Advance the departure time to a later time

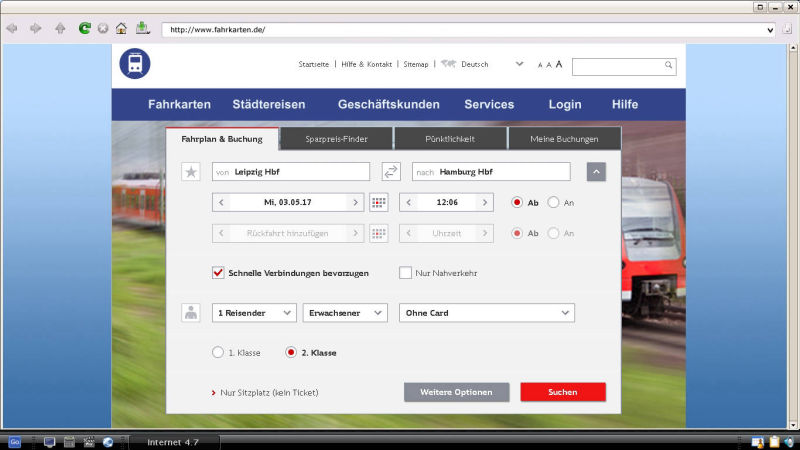[x=485, y=202]
